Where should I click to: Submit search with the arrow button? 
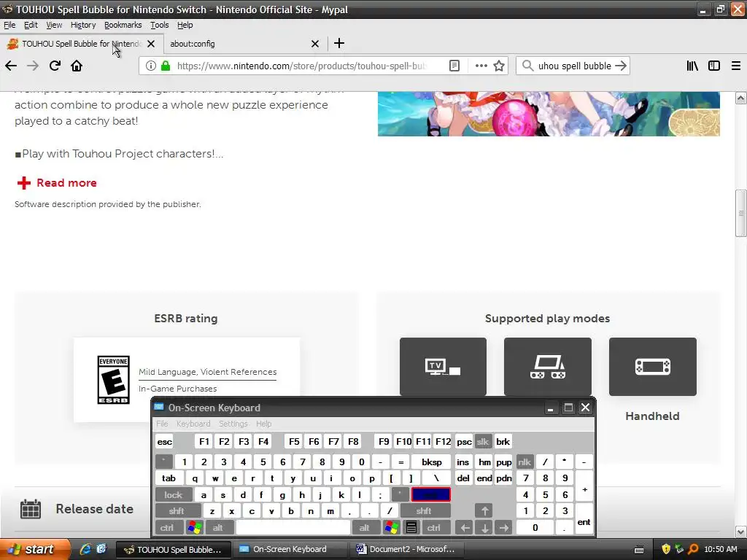621,66
